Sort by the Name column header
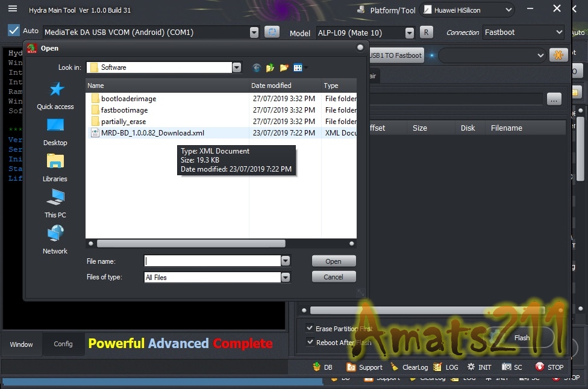 coord(167,86)
